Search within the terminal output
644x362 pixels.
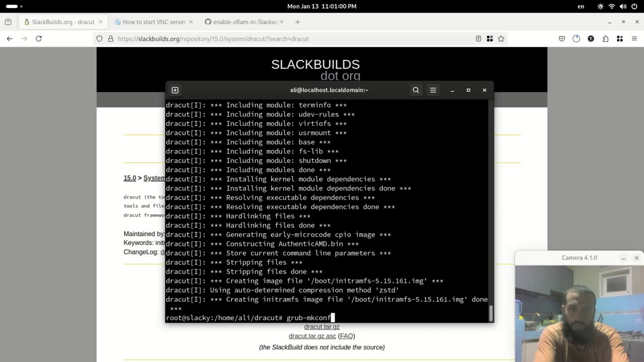pos(416,90)
